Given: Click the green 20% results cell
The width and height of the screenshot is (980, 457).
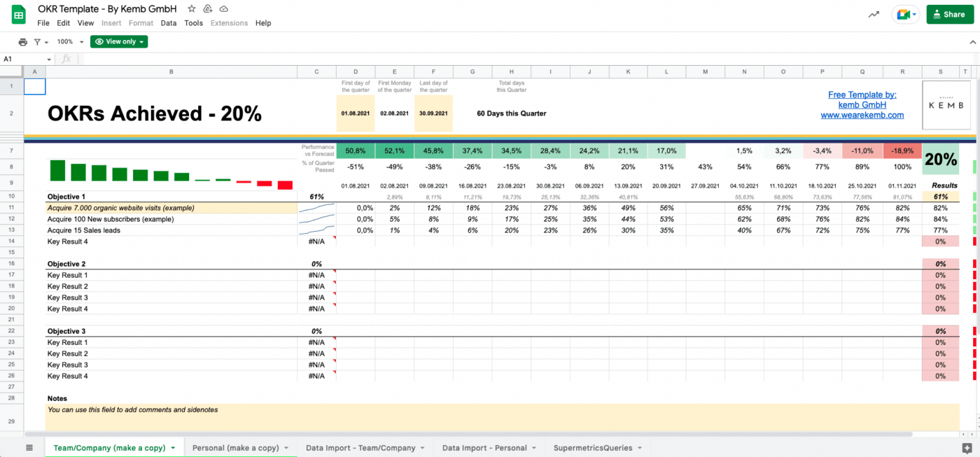Looking at the screenshot, I should (x=940, y=160).
